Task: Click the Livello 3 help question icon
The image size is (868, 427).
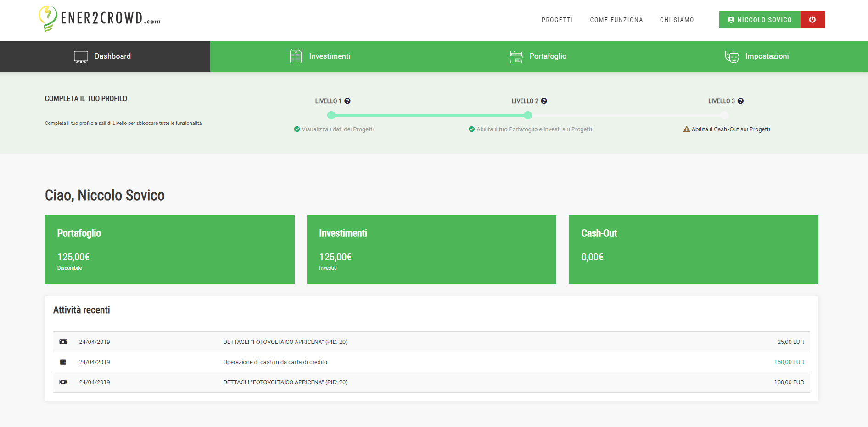Action: point(740,101)
